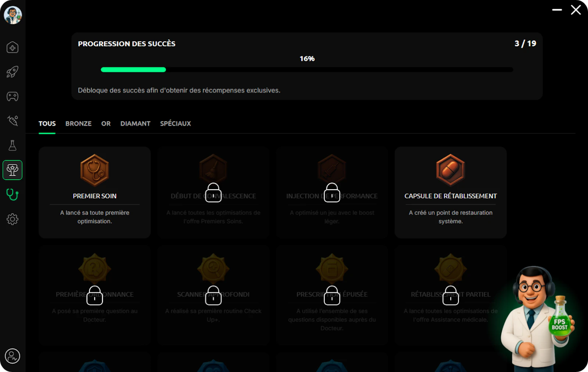Click the Première Ordonnance gold badge
The width and height of the screenshot is (588, 372).
(x=94, y=269)
